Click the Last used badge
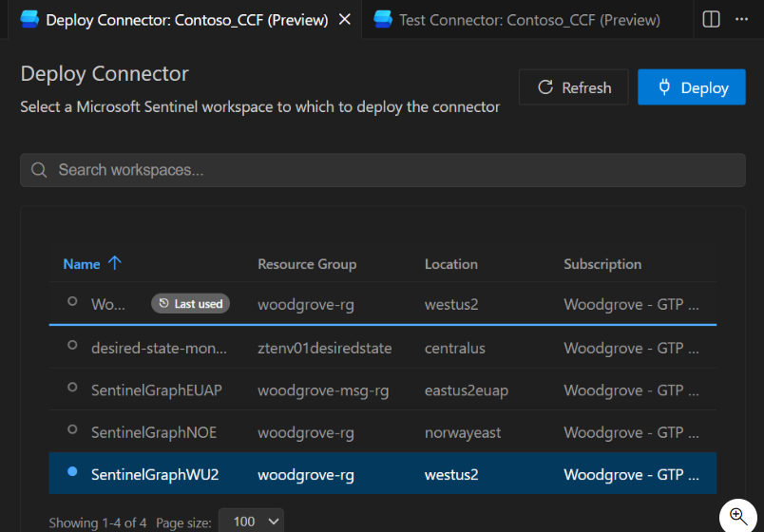 click(x=190, y=304)
